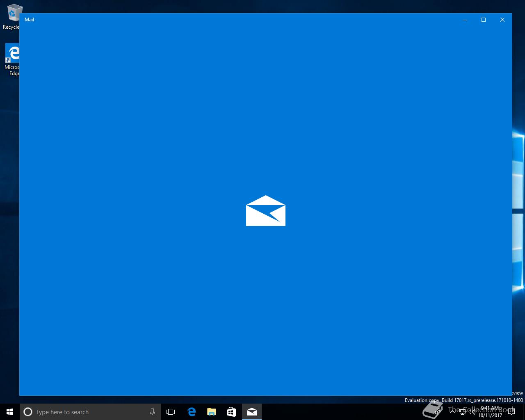The image size is (525, 420).
Task: Close the Mail window
Action: (x=502, y=20)
